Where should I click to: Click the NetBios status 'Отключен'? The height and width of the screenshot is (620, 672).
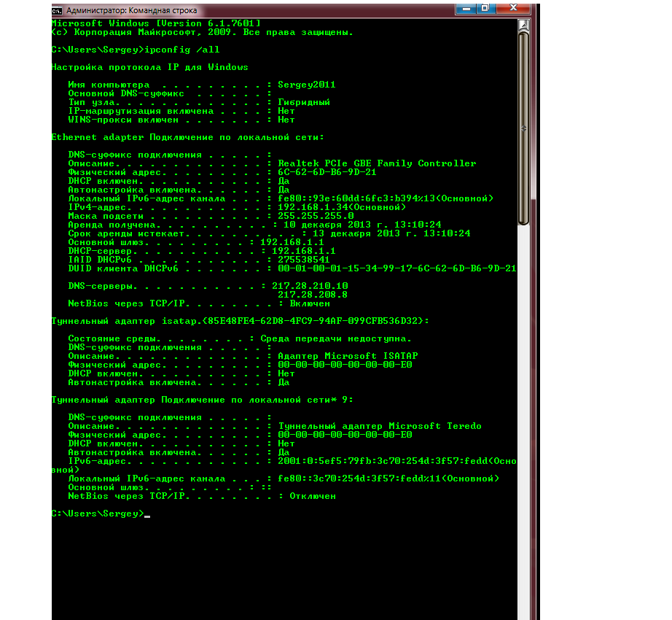[313, 496]
